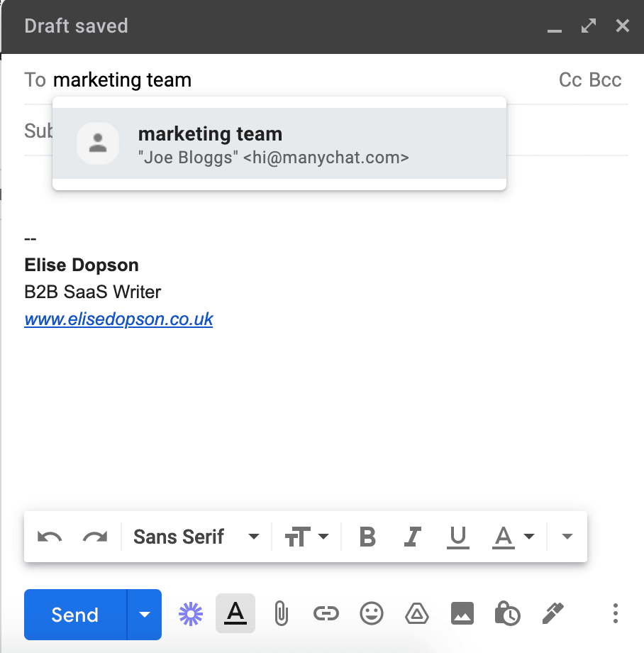This screenshot has height=653, width=644.
Task: Open the Sans Serif font dropdown
Action: coord(195,537)
